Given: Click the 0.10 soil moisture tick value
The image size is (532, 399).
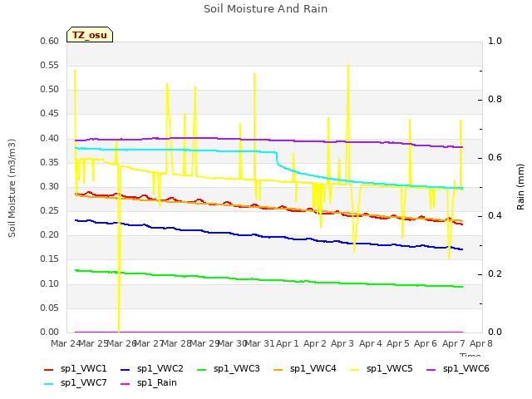Looking at the screenshot, I should [x=50, y=284].
